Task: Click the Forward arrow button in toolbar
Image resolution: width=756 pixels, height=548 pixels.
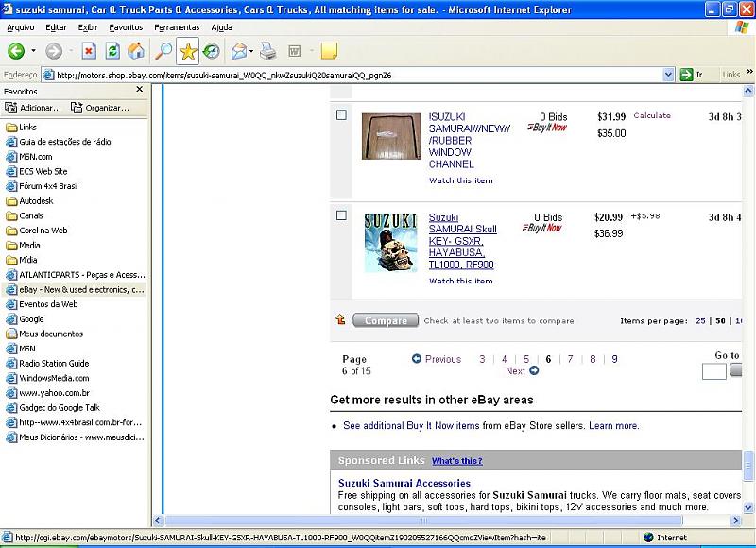Action: pyautogui.click(x=54, y=51)
